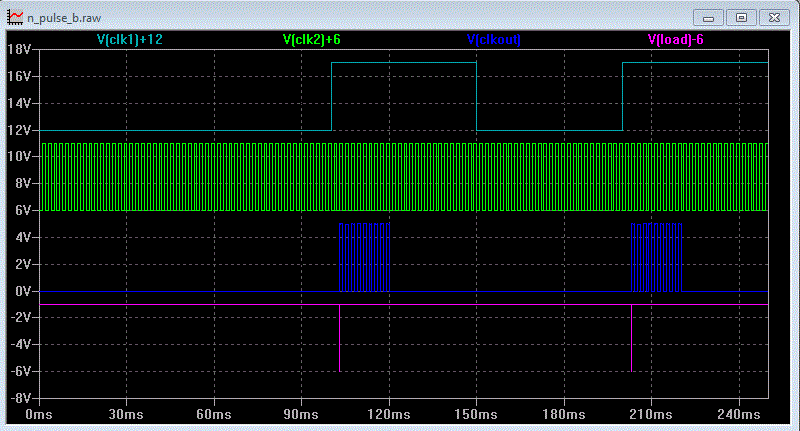Image resolution: width=800 pixels, height=431 pixels.
Task: Click the 180ms time axis label
Action: pyautogui.click(x=564, y=415)
